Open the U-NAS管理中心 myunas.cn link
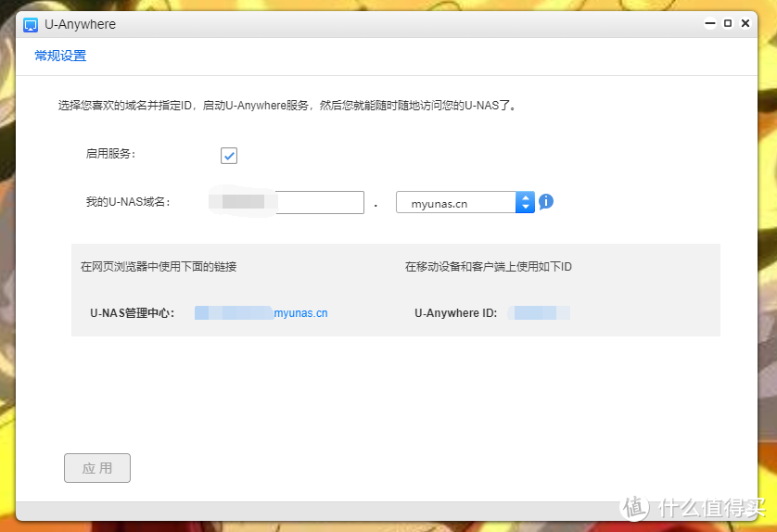The image size is (777, 532). pos(261,313)
